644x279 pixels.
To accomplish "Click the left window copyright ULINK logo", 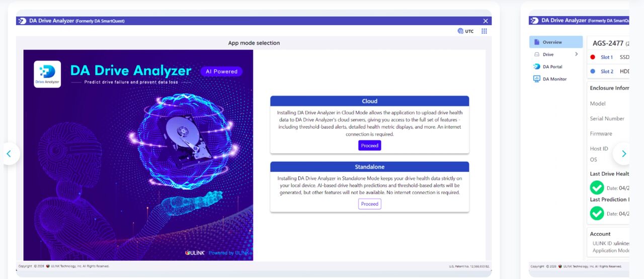I will click(x=48, y=266).
